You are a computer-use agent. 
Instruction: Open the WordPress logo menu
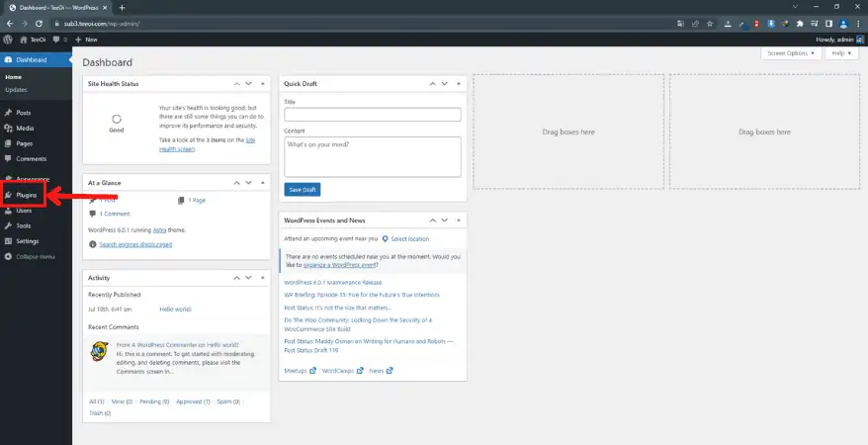pyautogui.click(x=8, y=40)
